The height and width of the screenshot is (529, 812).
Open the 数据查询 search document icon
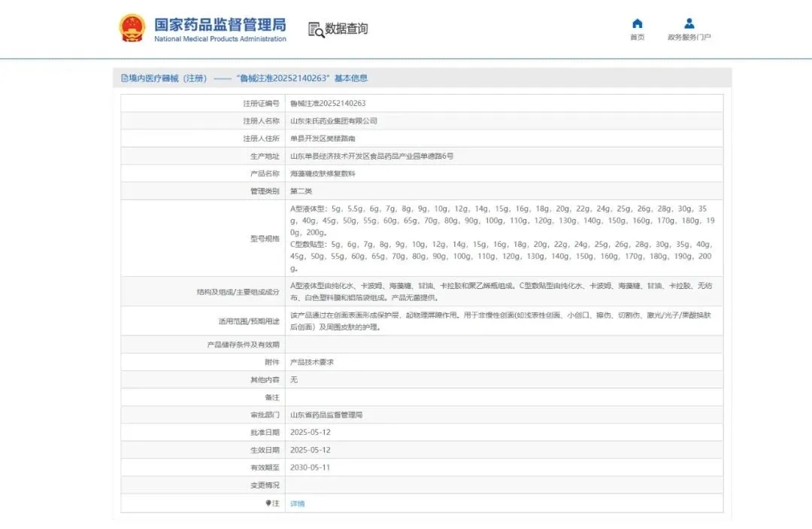point(317,29)
